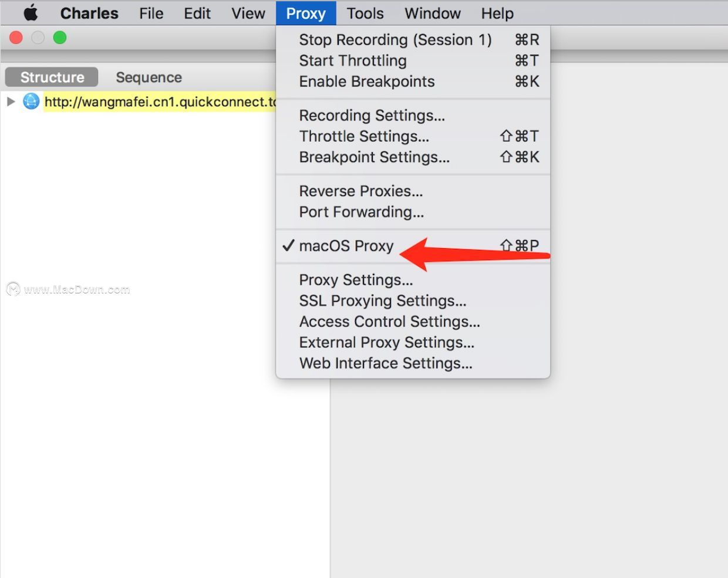Select the http://wangmafei.cn1.quickconnect host row

[x=160, y=102]
